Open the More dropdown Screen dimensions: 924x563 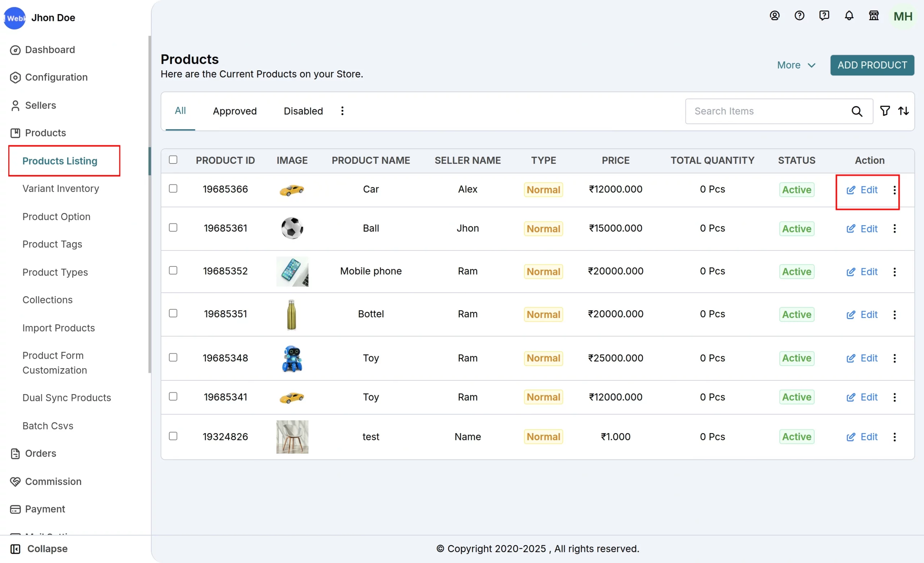796,65
